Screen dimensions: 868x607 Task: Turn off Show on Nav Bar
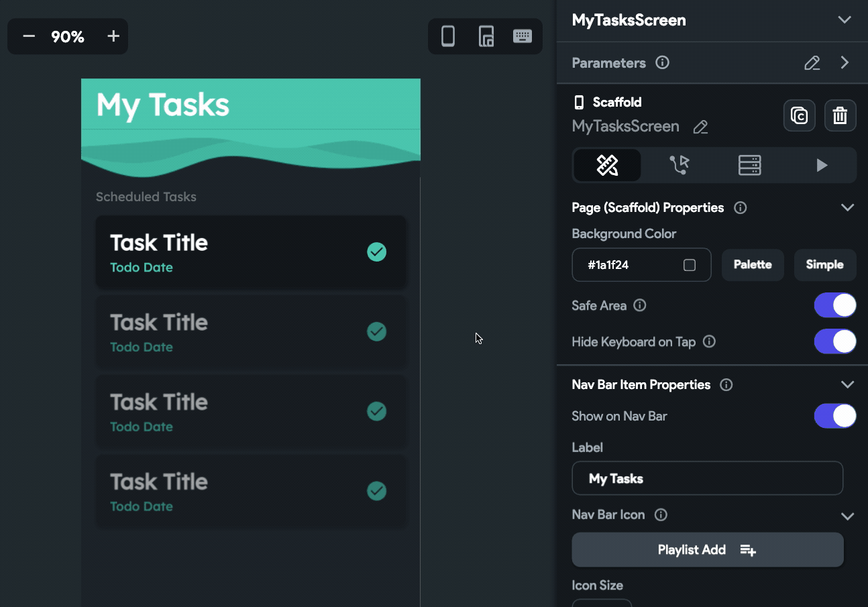point(834,416)
